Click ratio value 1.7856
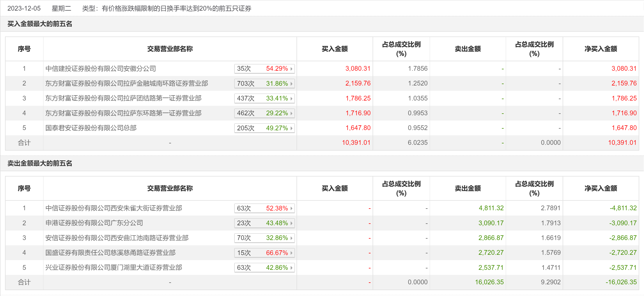The height and width of the screenshot is (296, 644). coord(418,69)
